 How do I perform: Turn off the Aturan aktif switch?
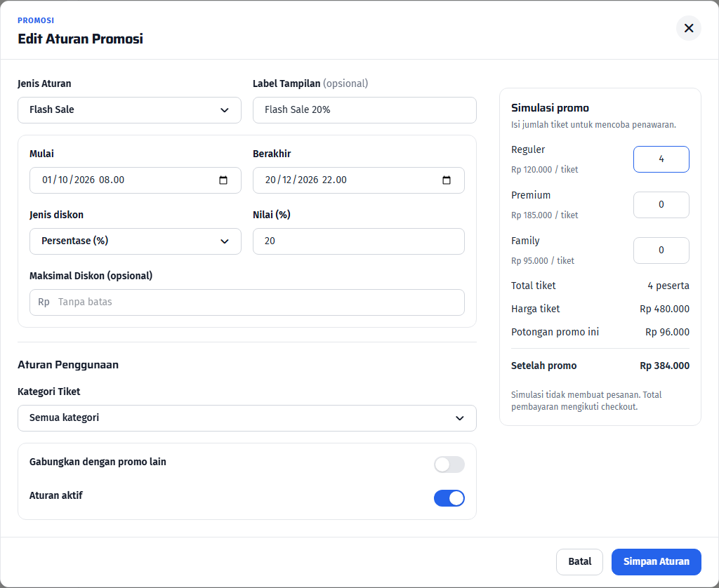pyautogui.click(x=449, y=498)
